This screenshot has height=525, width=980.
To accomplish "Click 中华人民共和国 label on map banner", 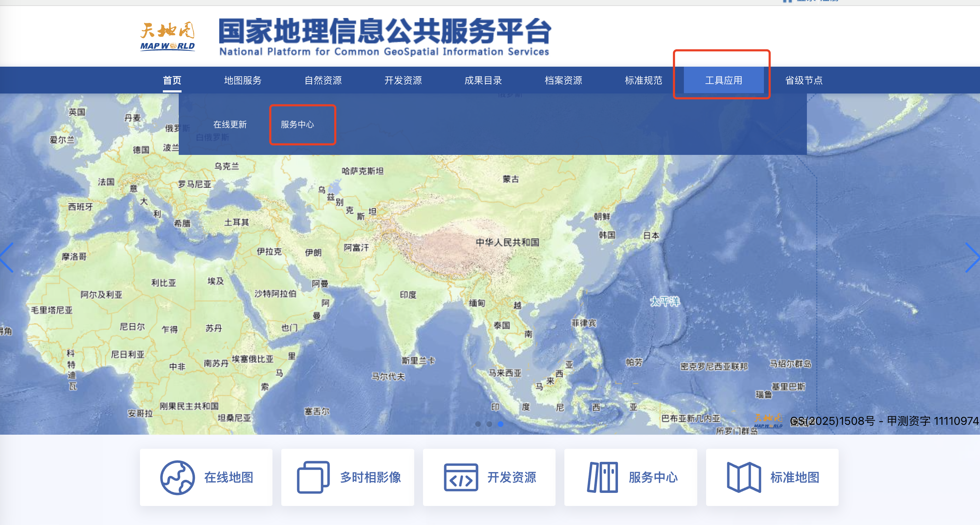I will click(x=507, y=242).
